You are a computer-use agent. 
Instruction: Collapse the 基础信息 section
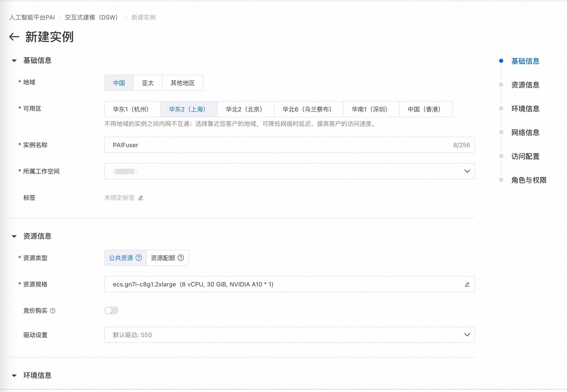(x=14, y=61)
